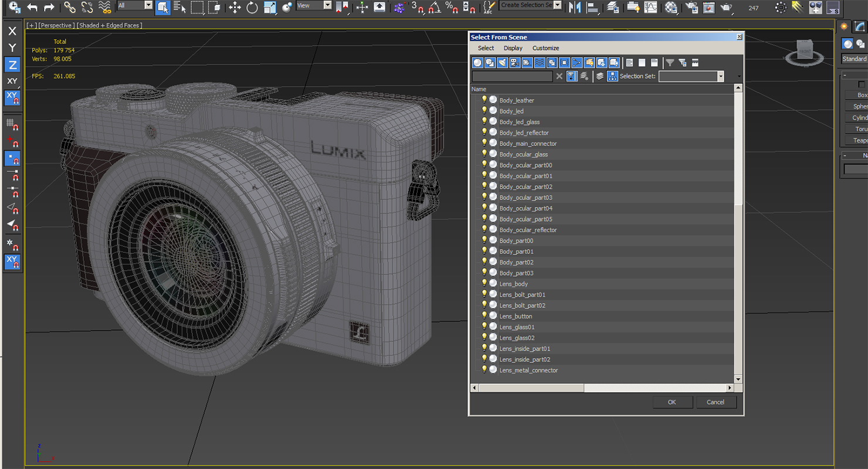Switch to the Create command panel tab
The width and height of the screenshot is (868, 469).
tap(844, 26)
